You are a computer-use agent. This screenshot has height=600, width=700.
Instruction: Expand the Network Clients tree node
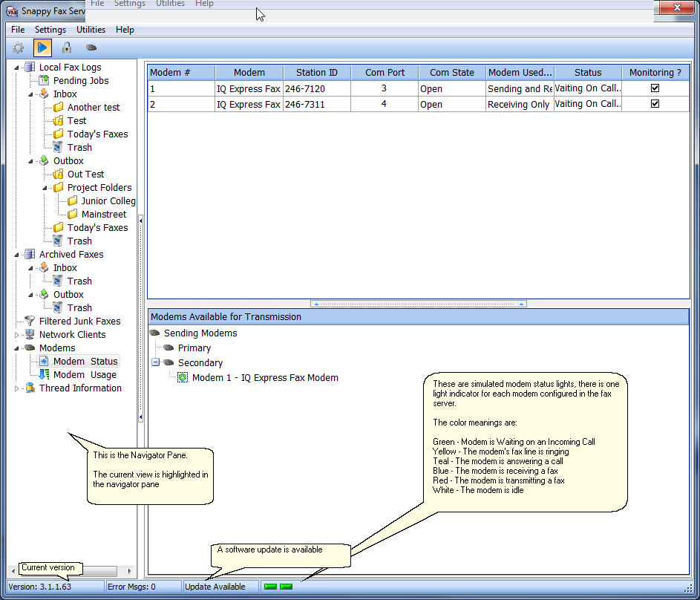[x=17, y=335]
